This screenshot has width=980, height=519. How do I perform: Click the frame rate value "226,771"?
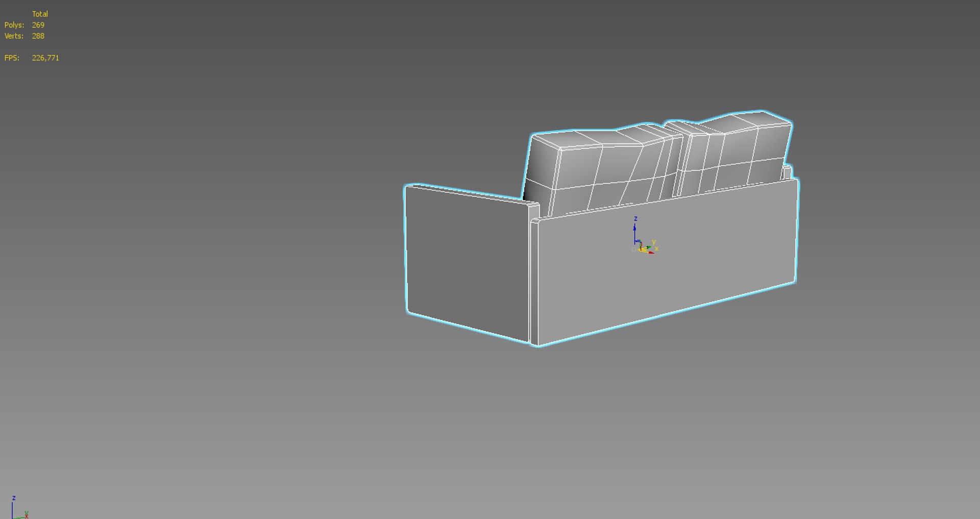point(45,58)
